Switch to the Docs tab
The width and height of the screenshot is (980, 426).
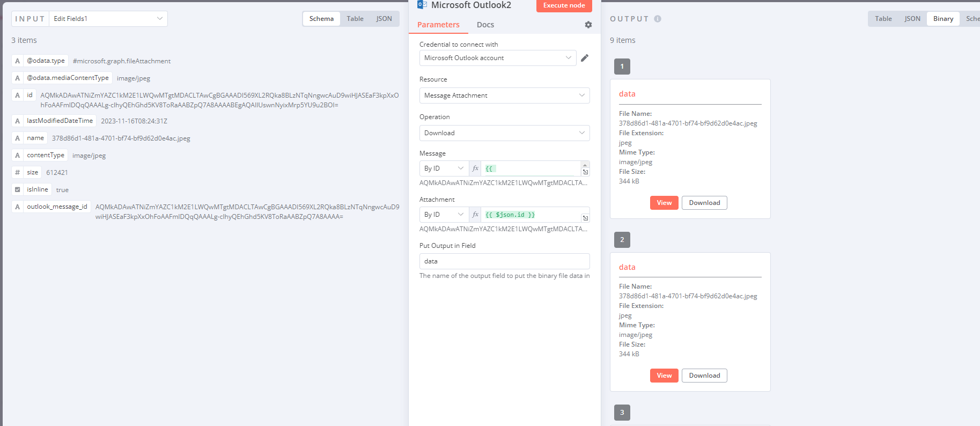click(x=485, y=25)
